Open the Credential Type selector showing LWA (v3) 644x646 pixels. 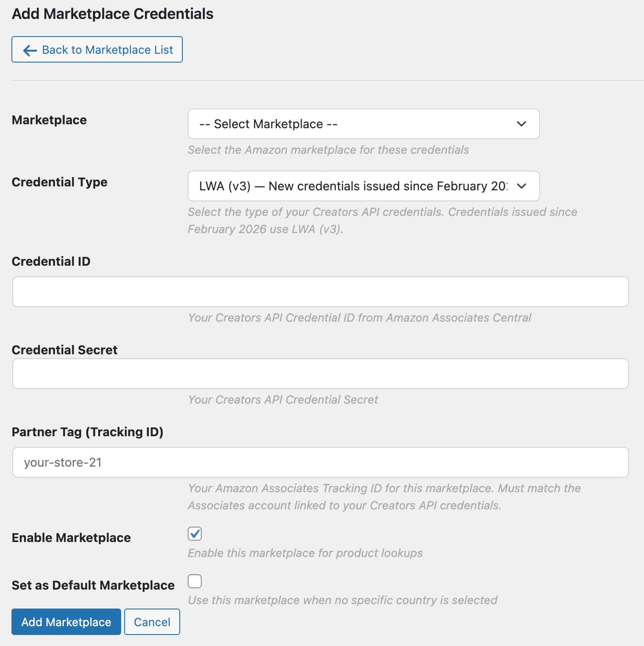click(x=363, y=186)
